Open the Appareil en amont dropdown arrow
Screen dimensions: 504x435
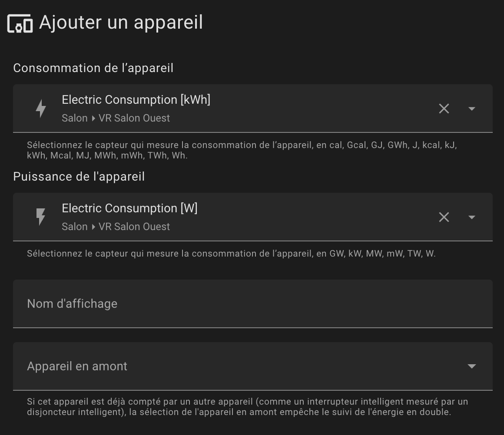point(471,366)
